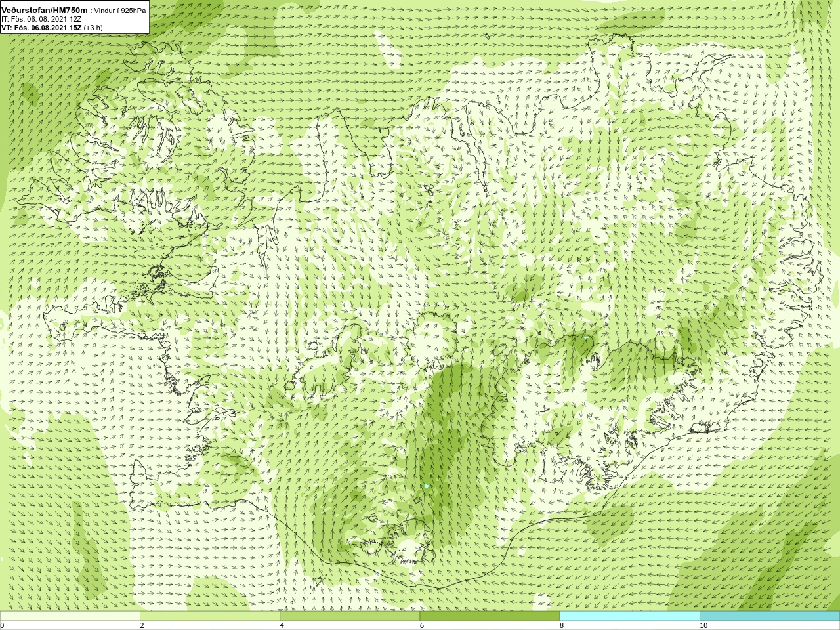Click the legend tick label 8

pyautogui.click(x=561, y=626)
